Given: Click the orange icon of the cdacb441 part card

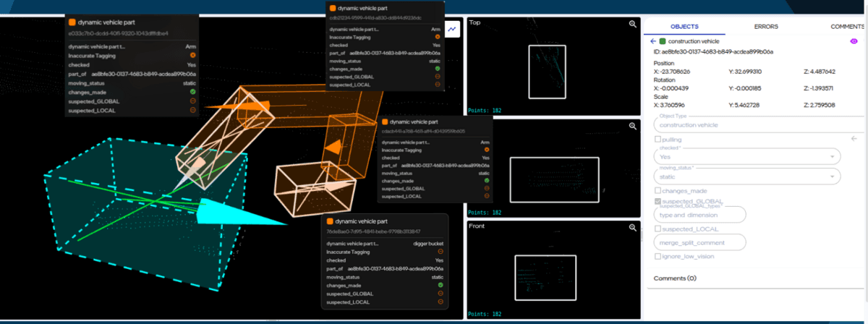Looking at the screenshot, I should (x=384, y=122).
